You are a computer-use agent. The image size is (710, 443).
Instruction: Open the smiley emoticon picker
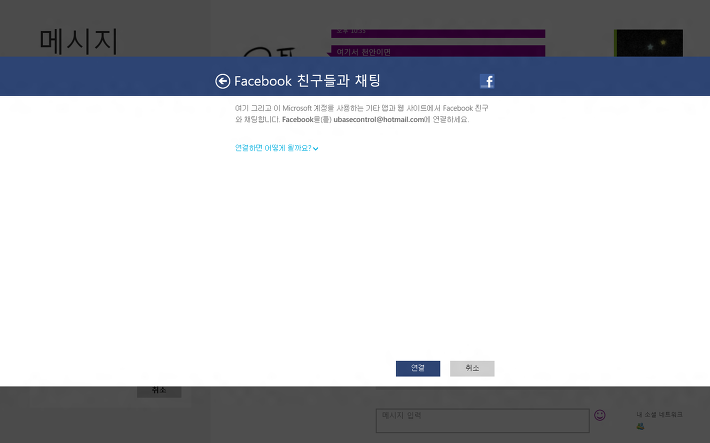600,415
